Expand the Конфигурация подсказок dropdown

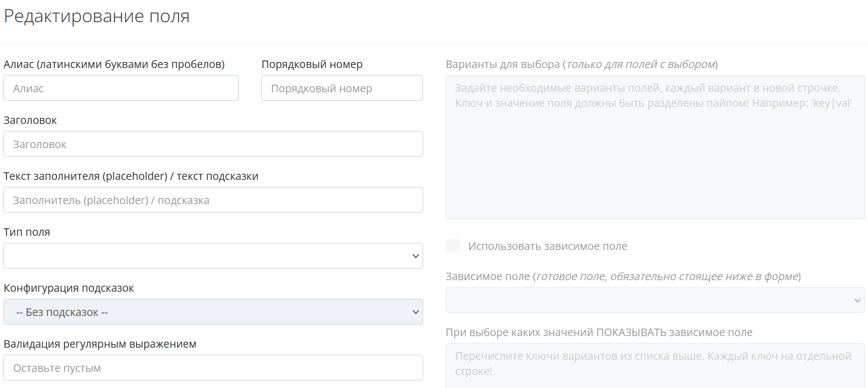coord(213,312)
